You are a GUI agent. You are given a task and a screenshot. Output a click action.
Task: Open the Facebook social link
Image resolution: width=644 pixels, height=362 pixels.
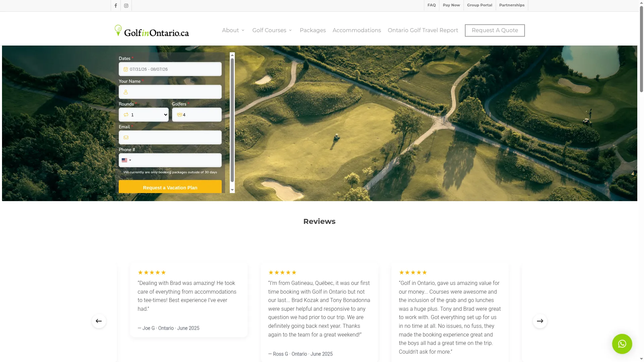pos(116,6)
